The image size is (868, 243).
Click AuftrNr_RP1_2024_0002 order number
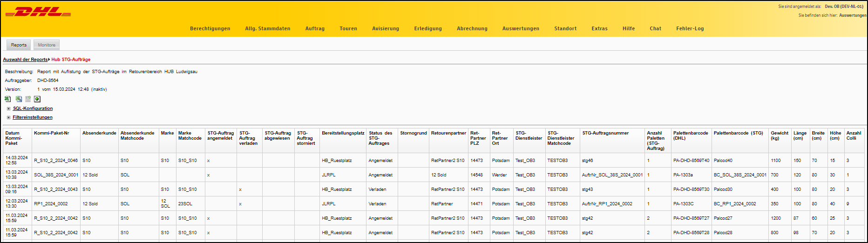[x=607, y=204]
